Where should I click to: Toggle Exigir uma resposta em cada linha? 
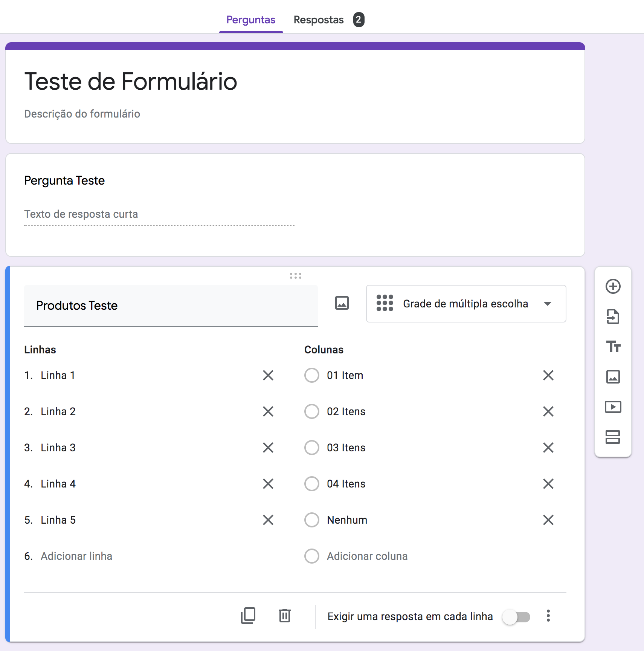516,617
